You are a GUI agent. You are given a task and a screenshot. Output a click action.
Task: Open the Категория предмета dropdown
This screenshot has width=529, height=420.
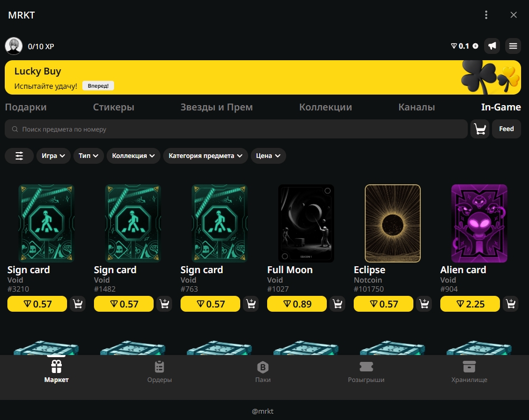[x=205, y=156]
